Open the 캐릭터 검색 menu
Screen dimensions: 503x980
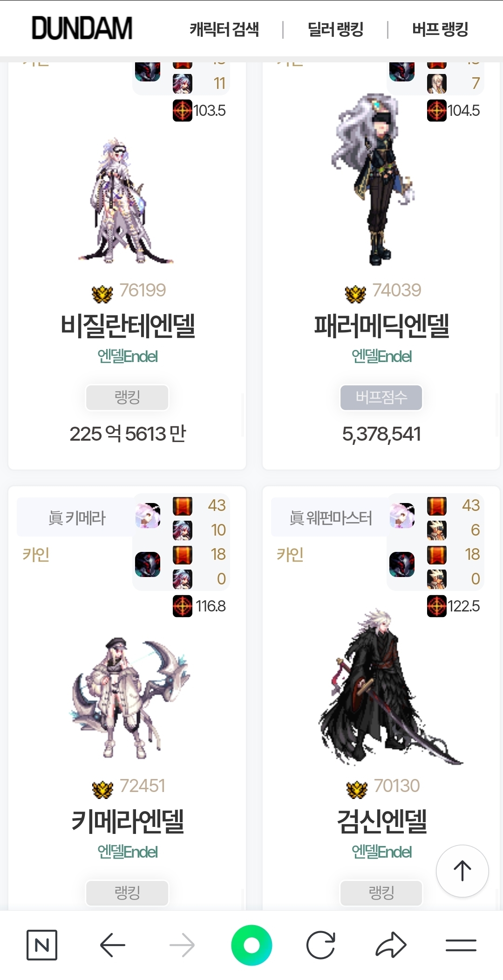pos(224,29)
